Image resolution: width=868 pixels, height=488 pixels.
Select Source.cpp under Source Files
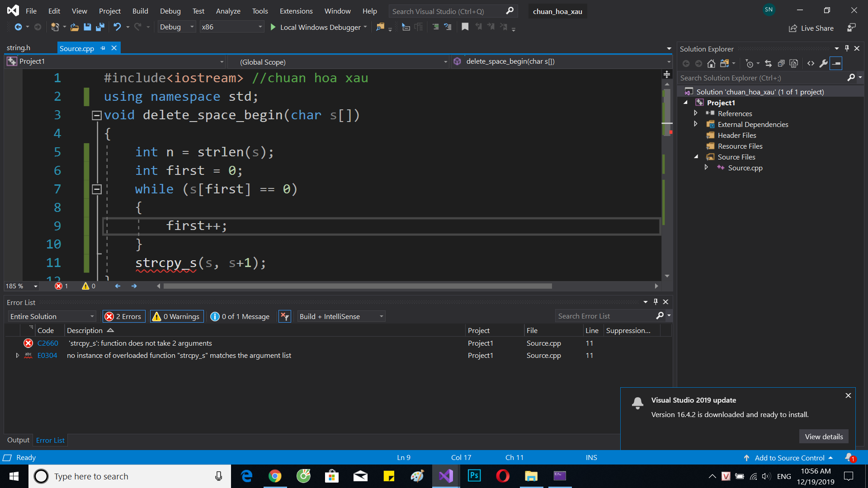(x=745, y=168)
